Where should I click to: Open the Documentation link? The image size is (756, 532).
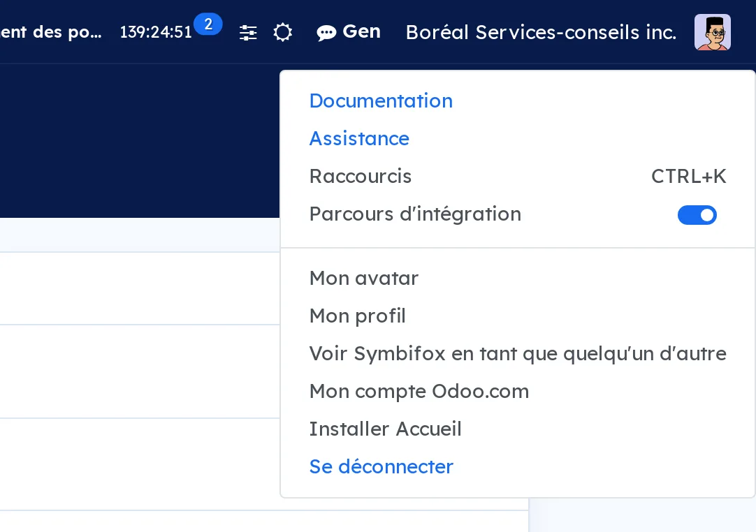point(381,101)
